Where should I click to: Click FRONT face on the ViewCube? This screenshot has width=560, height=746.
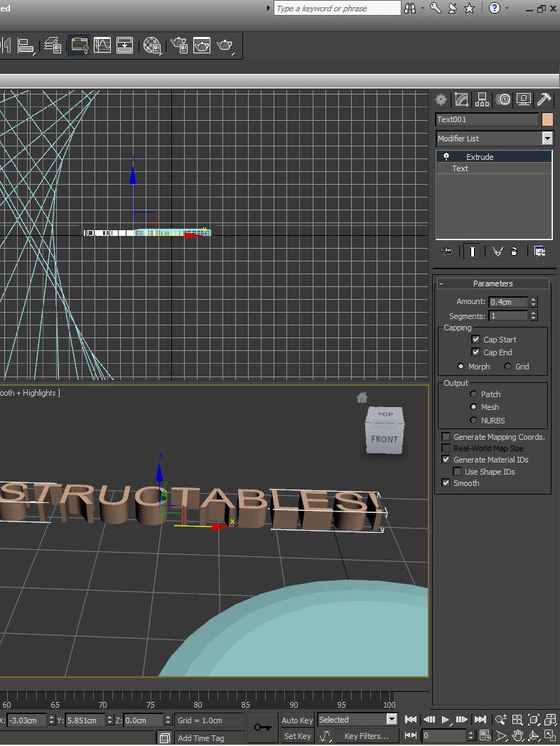tap(384, 438)
